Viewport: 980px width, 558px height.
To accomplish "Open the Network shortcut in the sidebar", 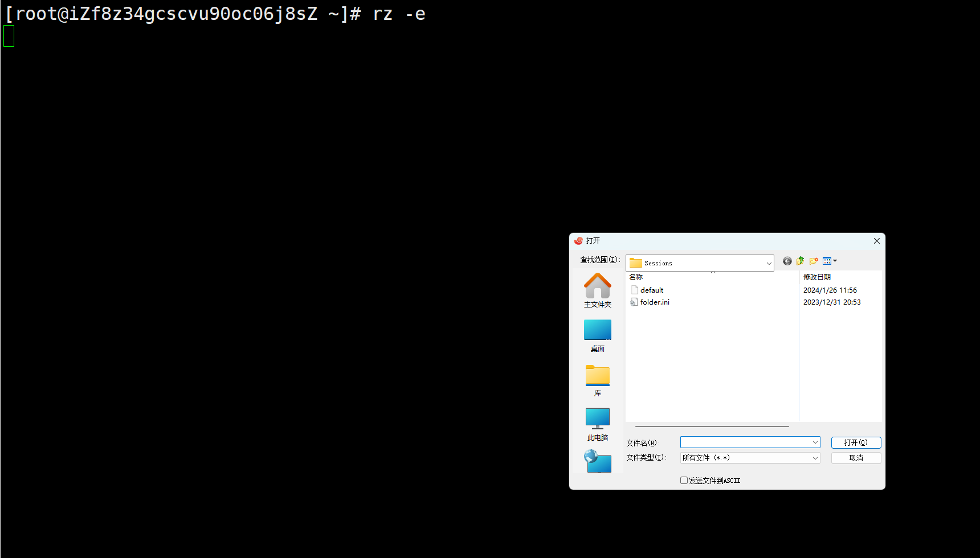I will (x=597, y=461).
